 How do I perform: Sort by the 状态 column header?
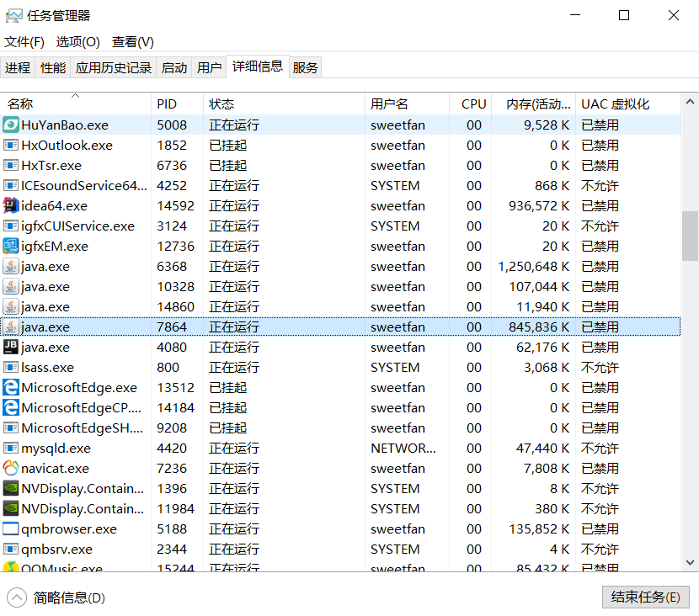tap(284, 104)
